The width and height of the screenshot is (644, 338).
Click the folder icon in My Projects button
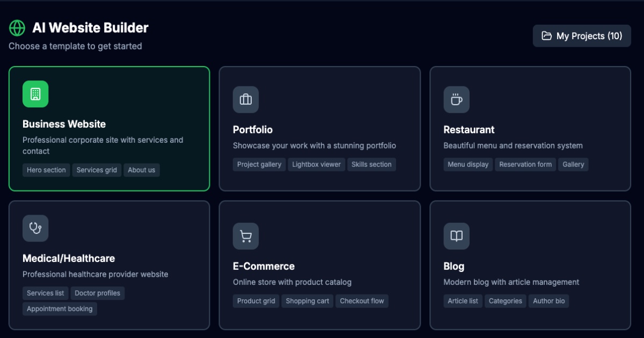(x=546, y=36)
